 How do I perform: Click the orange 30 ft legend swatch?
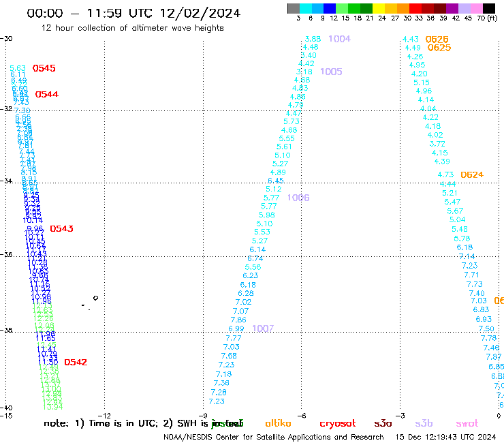(x=403, y=8)
